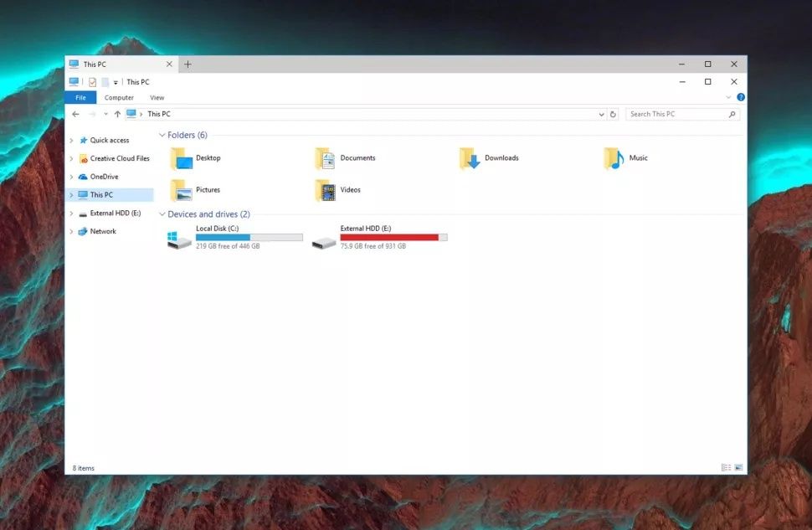812x530 pixels.
Task: Click the Local Disk (C:) label
Action: click(217, 229)
